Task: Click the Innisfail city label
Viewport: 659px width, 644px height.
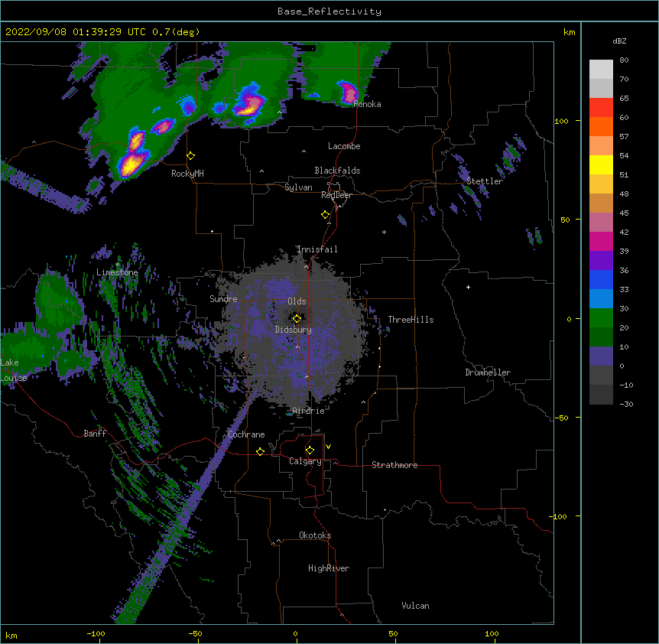Action: 317,249
